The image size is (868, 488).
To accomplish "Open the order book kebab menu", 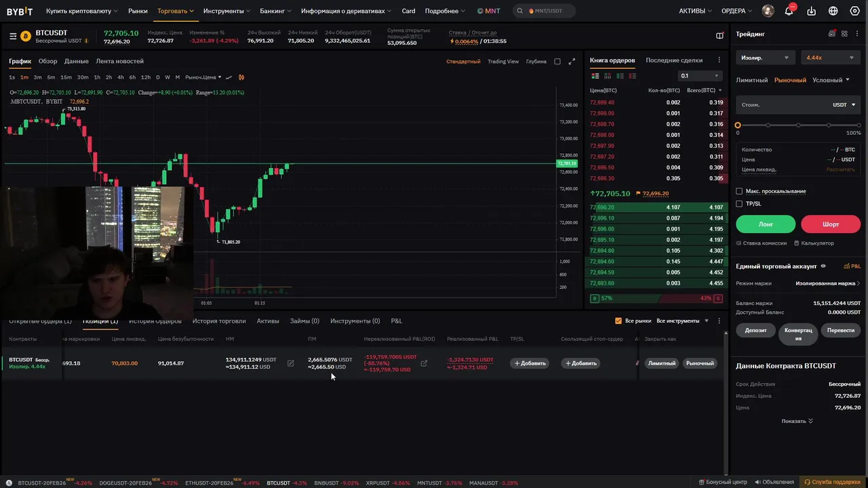I will 719,60.
